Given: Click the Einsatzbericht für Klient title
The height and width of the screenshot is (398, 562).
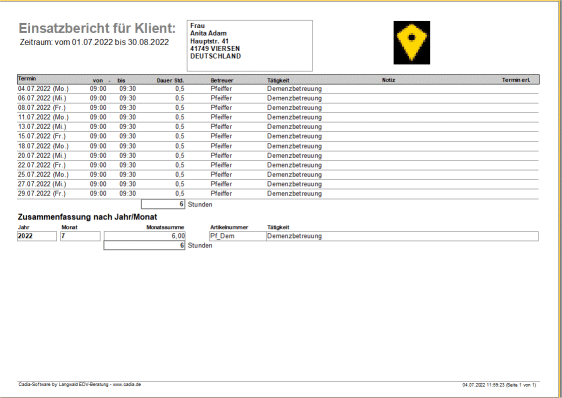Looking at the screenshot, I should 97,28.
